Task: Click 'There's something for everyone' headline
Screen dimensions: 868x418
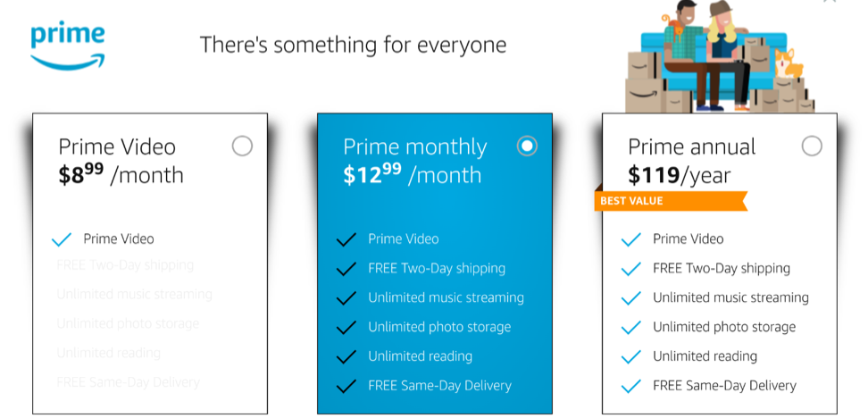Action: (353, 45)
